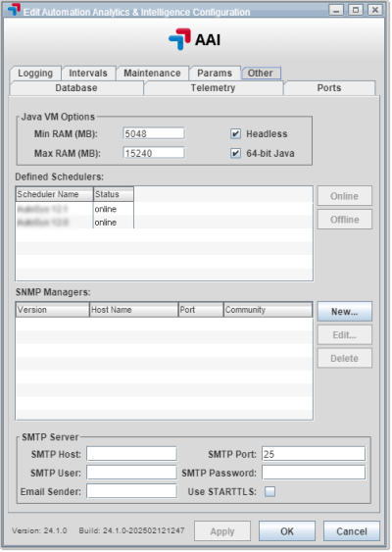Viewport: 392px width, 552px height.
Task: Switch to the Telemetry tab
Action: [x=213, y=88]
